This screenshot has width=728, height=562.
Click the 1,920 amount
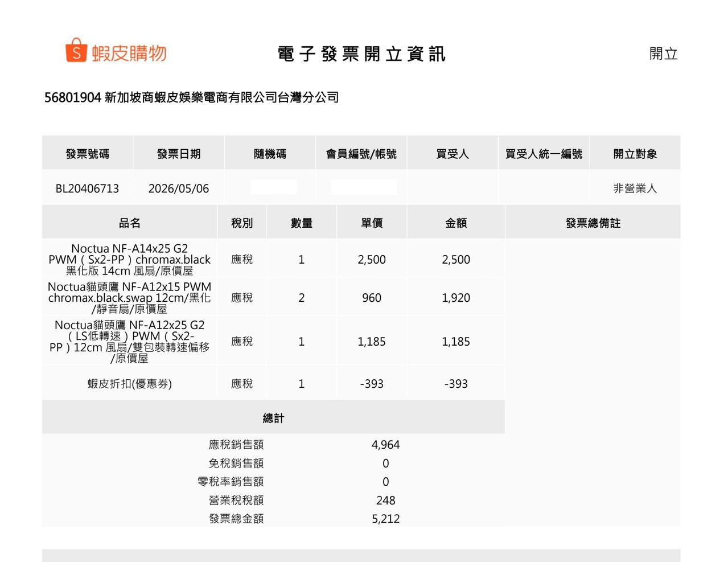tap(456, 298)
